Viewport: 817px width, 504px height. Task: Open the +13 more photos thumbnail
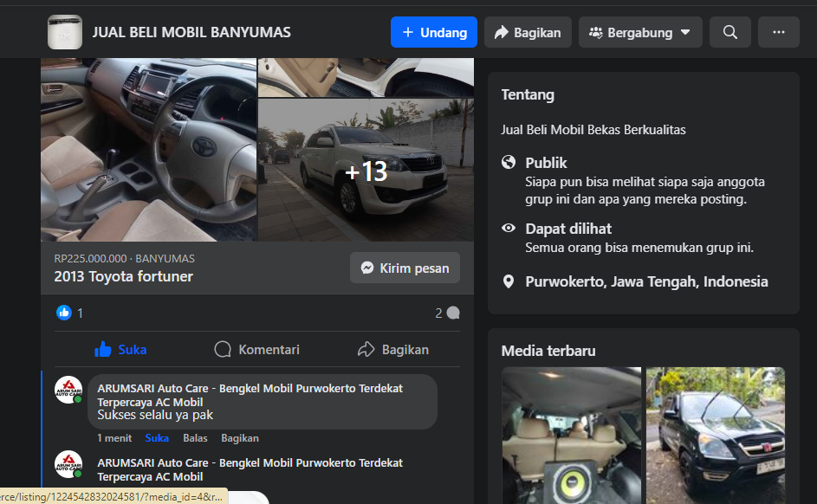pos(366,171)
